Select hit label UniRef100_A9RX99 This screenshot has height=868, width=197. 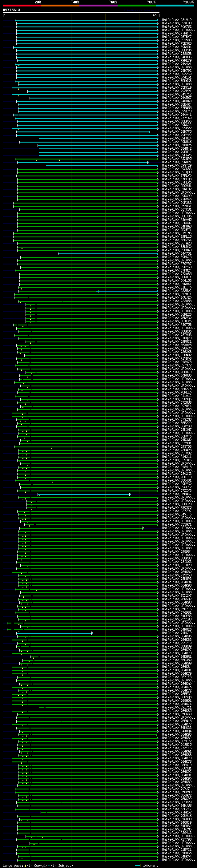pyautogui.click(x=177, y=196)
